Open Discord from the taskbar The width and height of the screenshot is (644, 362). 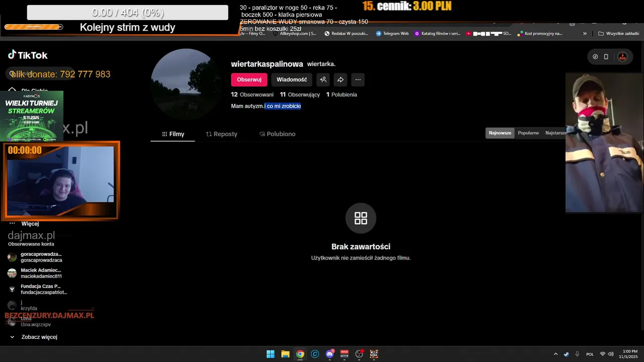(330, 354)
